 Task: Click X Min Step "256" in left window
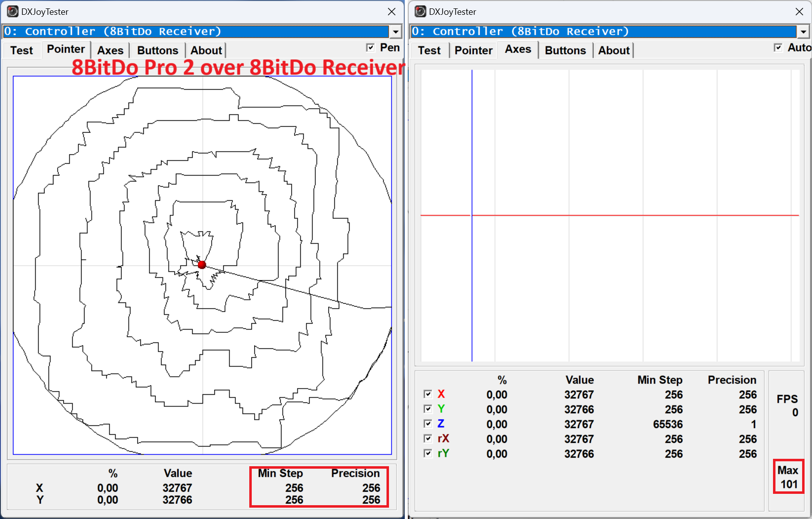tap(294, 488)
